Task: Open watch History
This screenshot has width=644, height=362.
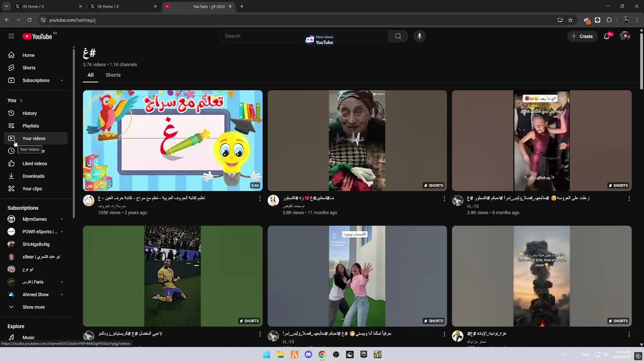Action: click(x=35, y=113)
